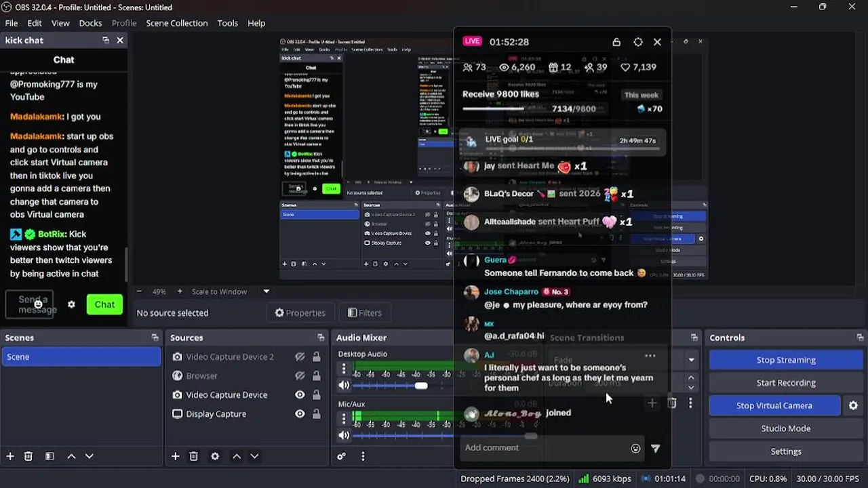Toggle lock on Display Capture source
This screenshot has width=868, height=488.
click(x=317, y=413)
